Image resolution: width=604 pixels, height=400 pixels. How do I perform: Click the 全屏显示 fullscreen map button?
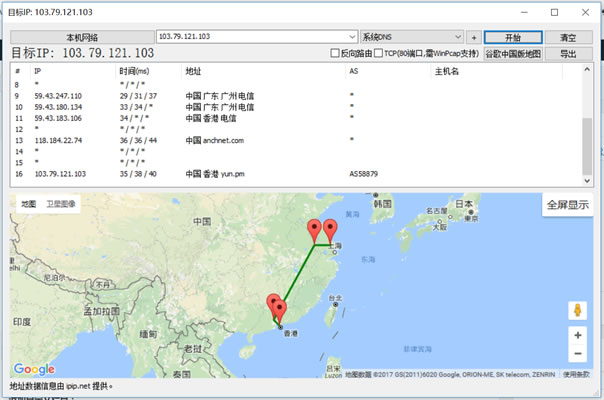click(x=567, y=205)
